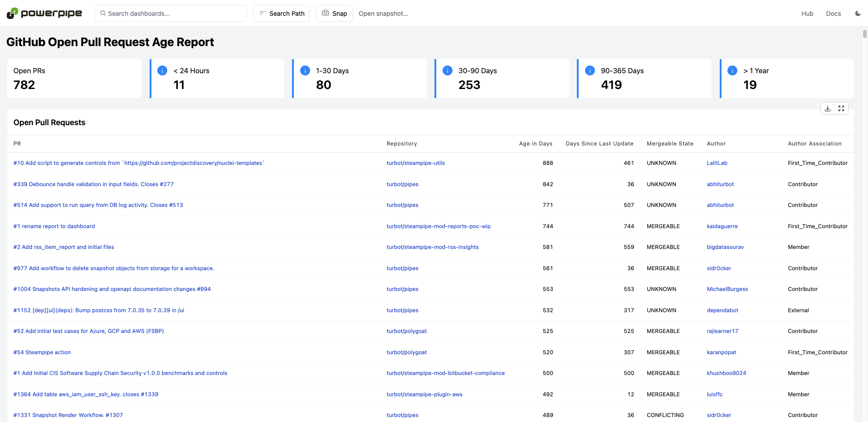Sort by Days Since Last Update header

point(599,144)
